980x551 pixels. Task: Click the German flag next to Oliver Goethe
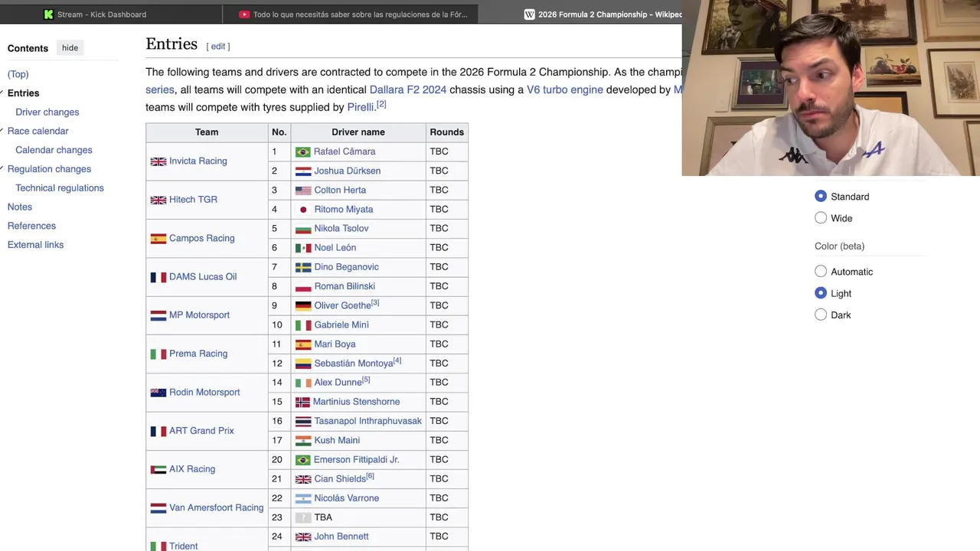[303, 306]
